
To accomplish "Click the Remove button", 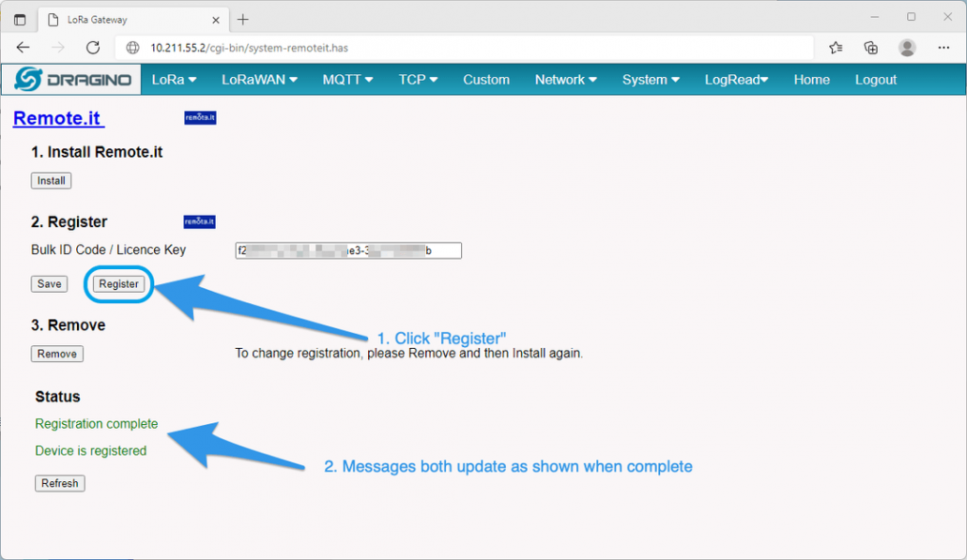I will click(x=56, y=354).
